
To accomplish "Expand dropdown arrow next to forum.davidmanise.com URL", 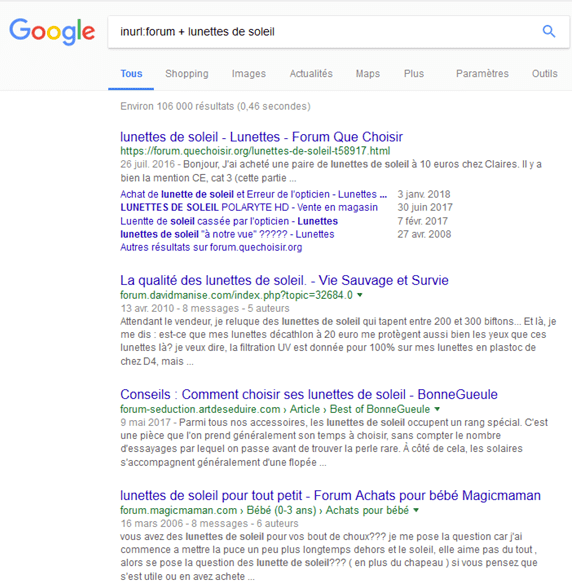I will point(360,295).
